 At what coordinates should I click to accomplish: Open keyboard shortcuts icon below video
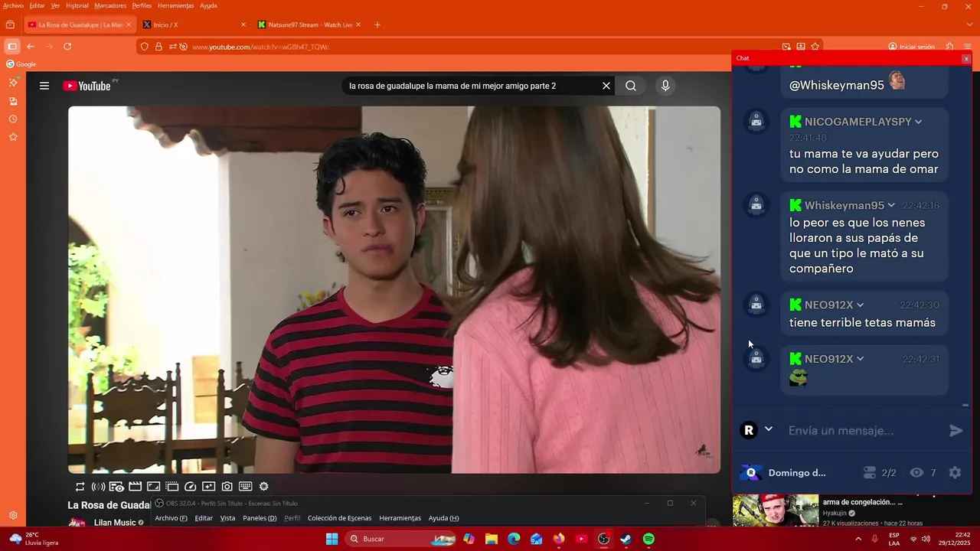246,487
